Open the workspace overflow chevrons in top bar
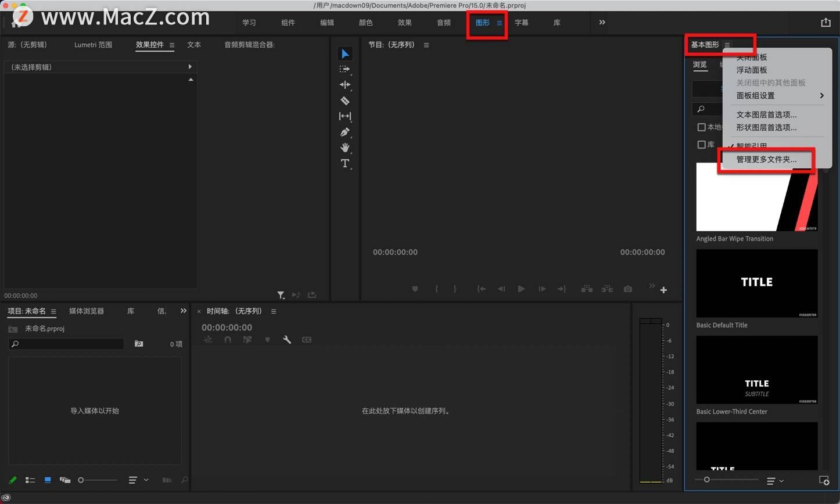The width and height of the screenshot is (840, 504). 602,23
